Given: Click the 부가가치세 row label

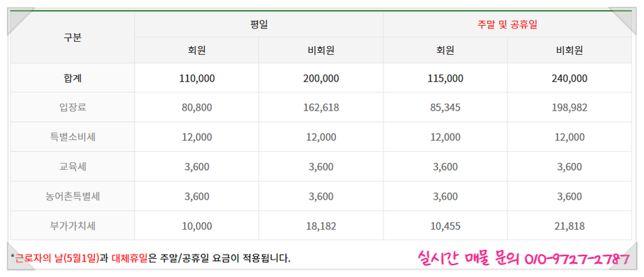Looking at the screenshot, I should tap(72, 225).
